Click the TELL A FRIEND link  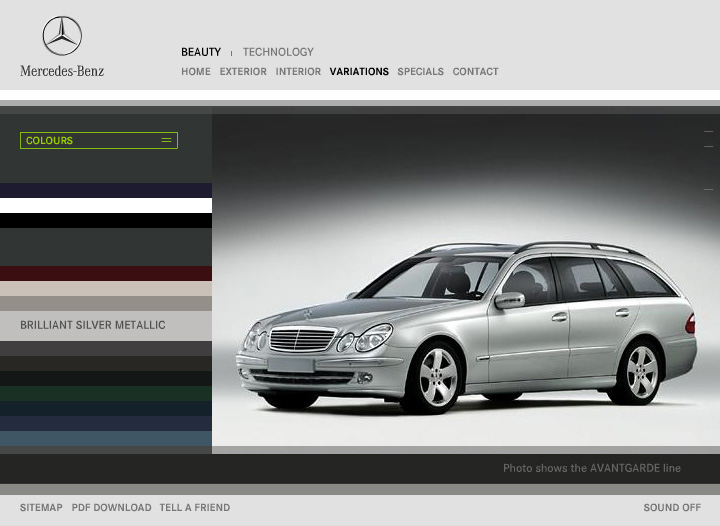click(x=194, y=508)
